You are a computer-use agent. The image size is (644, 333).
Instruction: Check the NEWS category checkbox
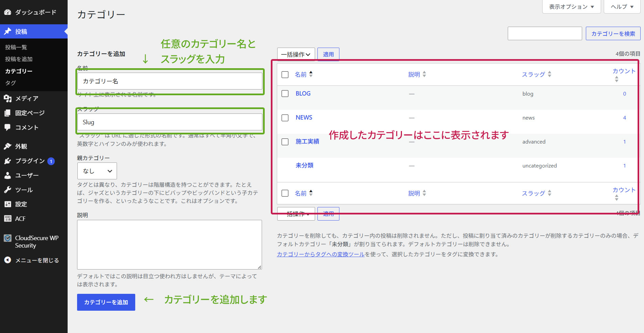coord(285,118)
